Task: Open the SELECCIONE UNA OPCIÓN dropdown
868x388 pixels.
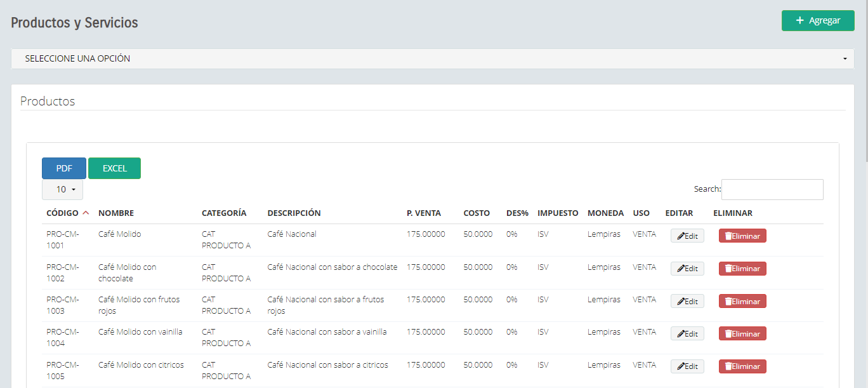Action: (x=433, y=58)
